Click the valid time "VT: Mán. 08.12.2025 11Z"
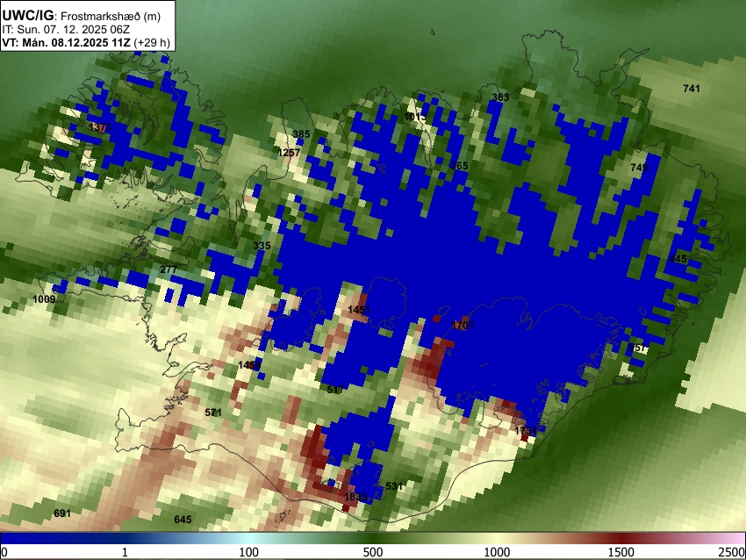This screenshot has height=560, width=746. click(x=66, y=42)
